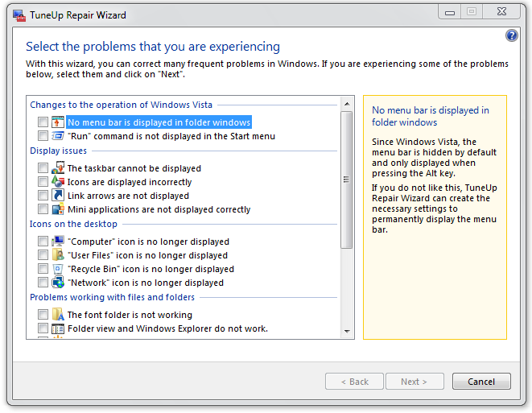Click the Mini applications gadget icon
Image resolution: width=532 pixels, height=413 pixels.
coord(58,209)
